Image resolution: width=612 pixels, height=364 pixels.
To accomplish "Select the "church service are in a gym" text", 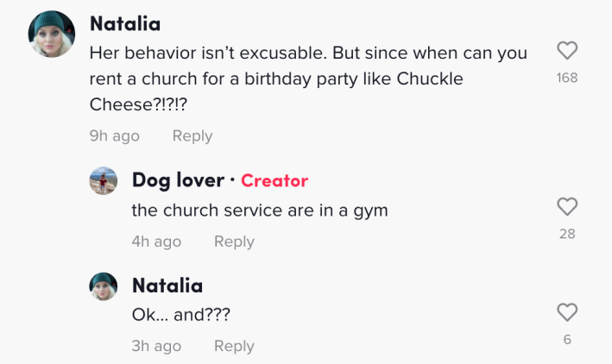I will [259, 210].
